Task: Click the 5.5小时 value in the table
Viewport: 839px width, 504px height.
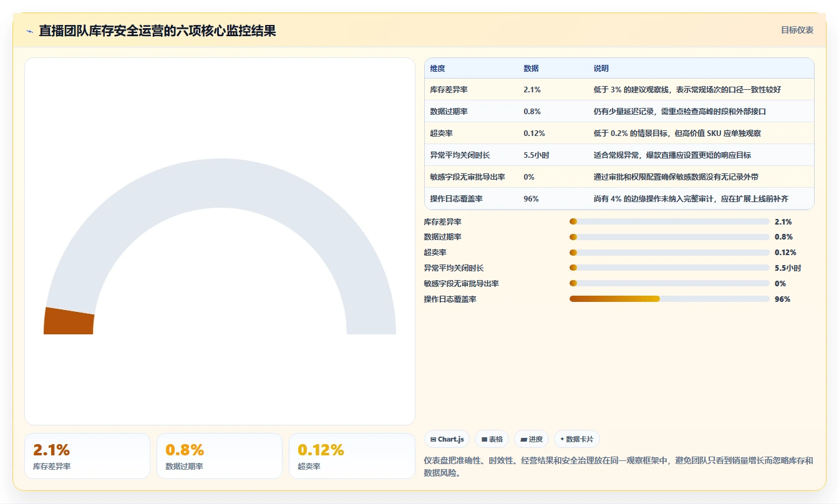Action: point(536,155)
